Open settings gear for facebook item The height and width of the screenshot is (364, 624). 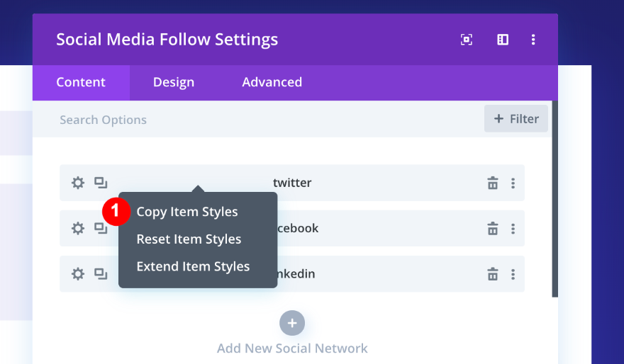click(x=78, y=228)
